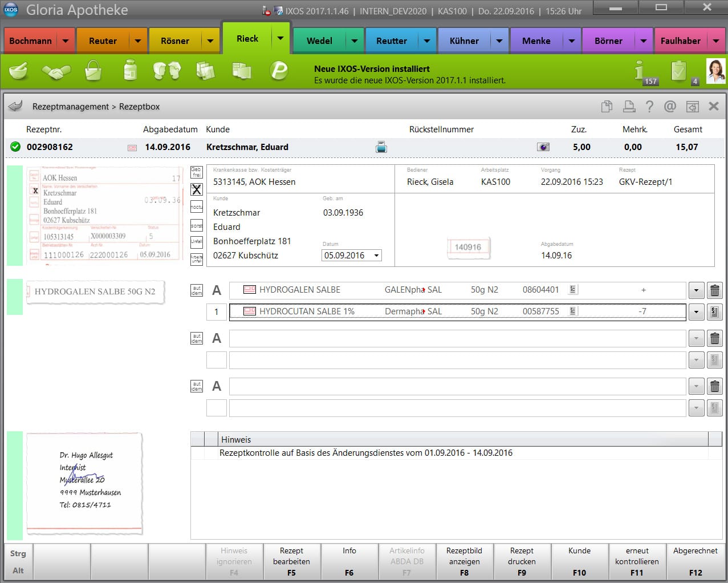Click the doctor stamp image thumbnail

click(84, 484)
